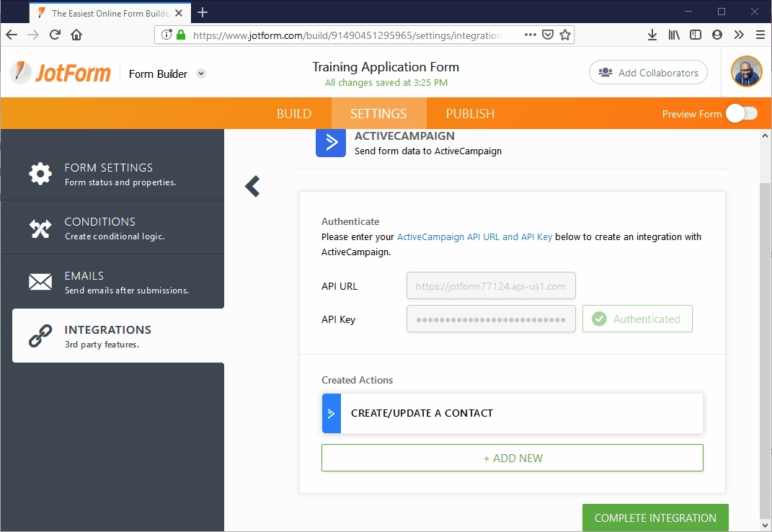Open the PUBLISH tab
The height and width of the screenshot is (532, 772).
470,114
